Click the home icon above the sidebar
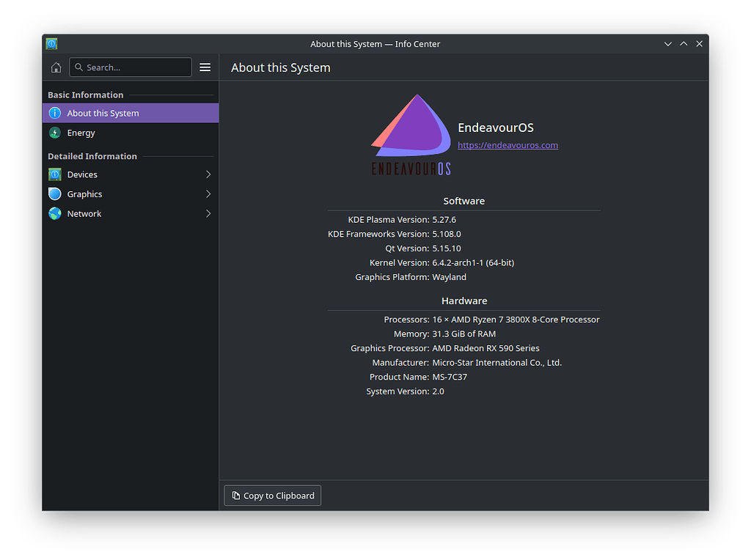This screenshot has width=751, height=560. [56, 67]
